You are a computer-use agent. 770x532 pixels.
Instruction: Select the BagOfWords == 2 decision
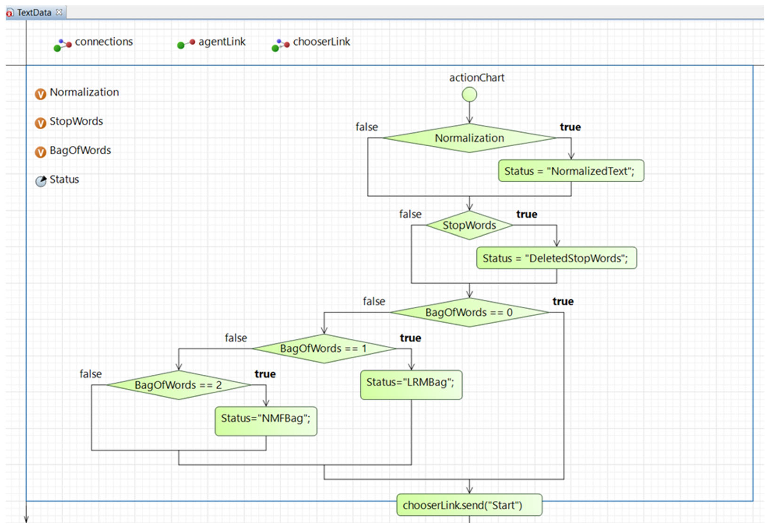coord(178,385)
